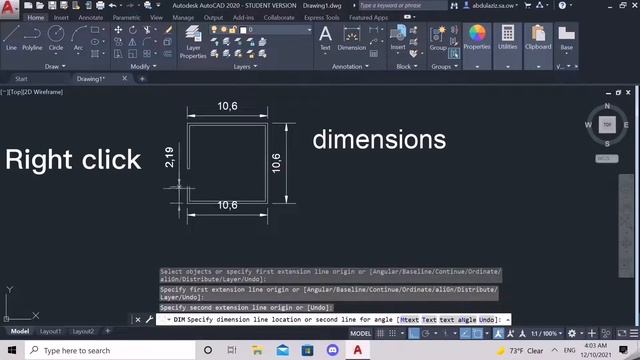The image size is (640, 360).
Task: Click the Move tool in Modify panel
Action: [118, 30]
